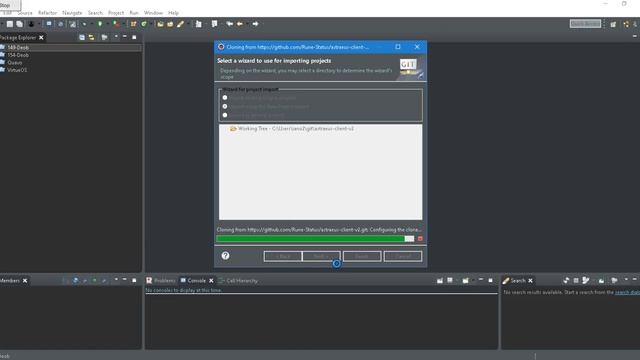This screenshot has height=360, width=640.
Task: Click the Finish button in dialog
Action: pos(362,256)
